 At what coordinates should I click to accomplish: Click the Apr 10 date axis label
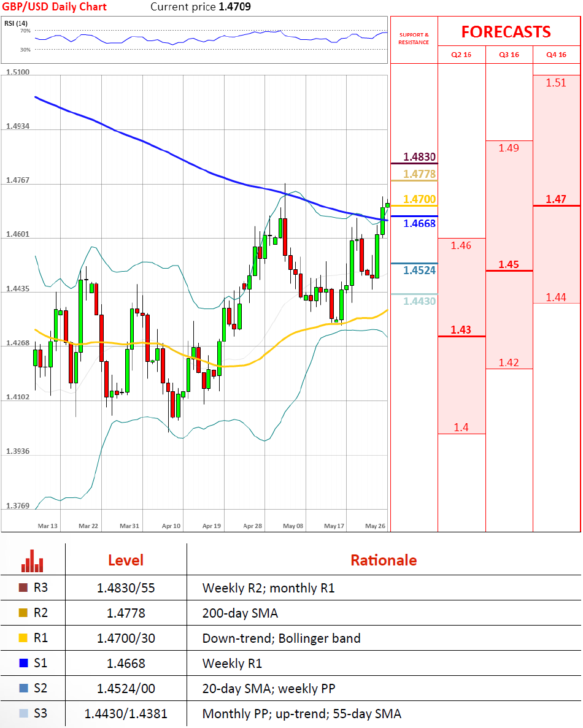pyautogui.click(x=171, y=526)
